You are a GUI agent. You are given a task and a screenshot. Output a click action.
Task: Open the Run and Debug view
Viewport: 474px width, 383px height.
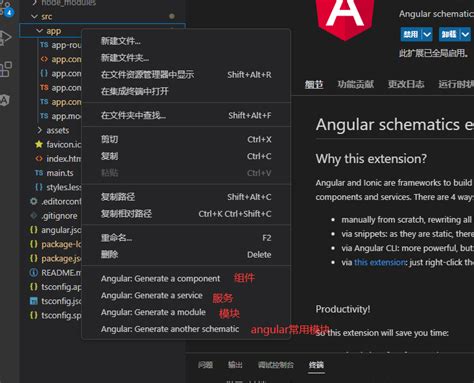pos(5,37)
